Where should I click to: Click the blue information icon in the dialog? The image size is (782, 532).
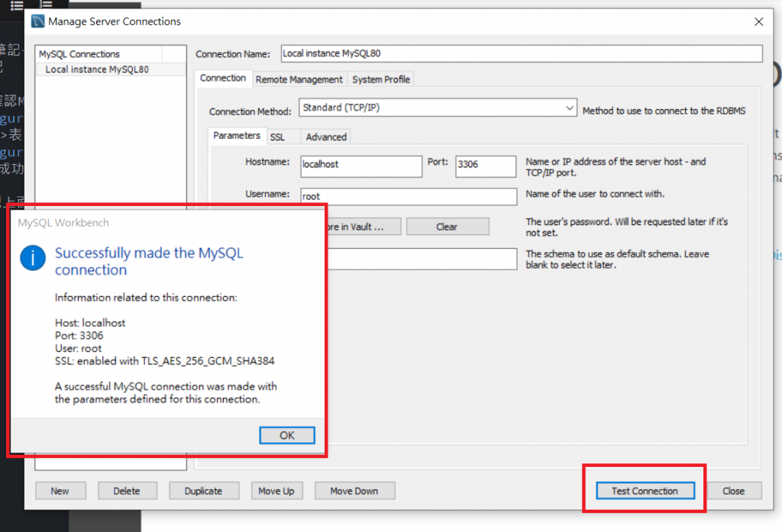[33, 258]
